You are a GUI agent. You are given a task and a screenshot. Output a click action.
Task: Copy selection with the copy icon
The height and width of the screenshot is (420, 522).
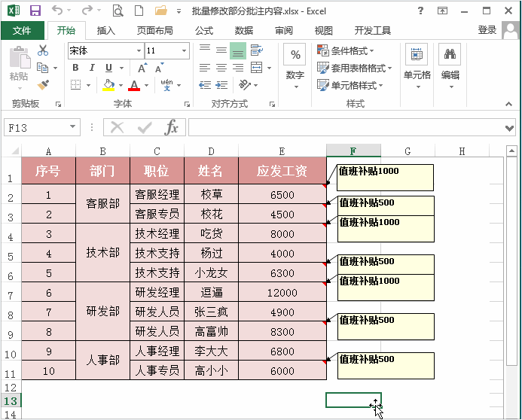(42, 68)
